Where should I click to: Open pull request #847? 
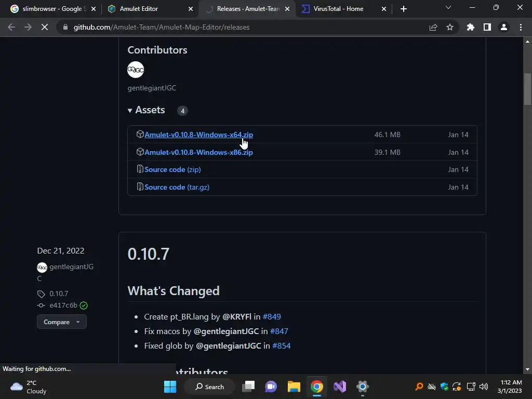[279, 331]
